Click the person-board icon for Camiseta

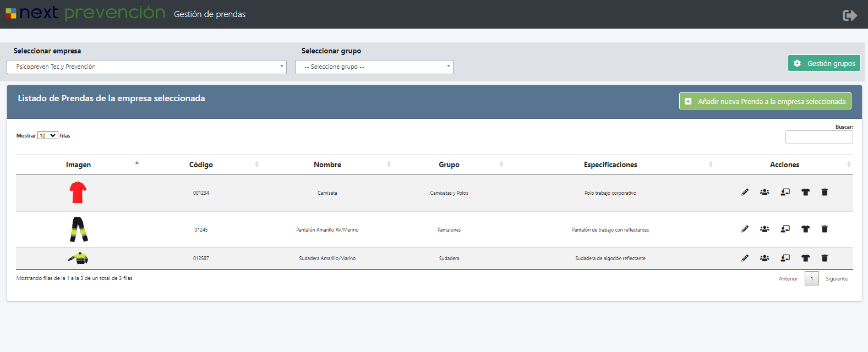(785, 193)
